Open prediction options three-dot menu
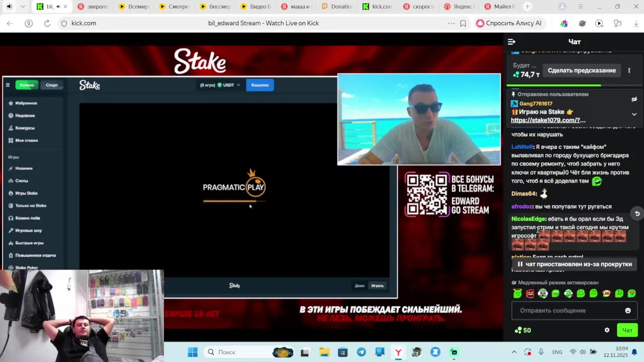 629,70
